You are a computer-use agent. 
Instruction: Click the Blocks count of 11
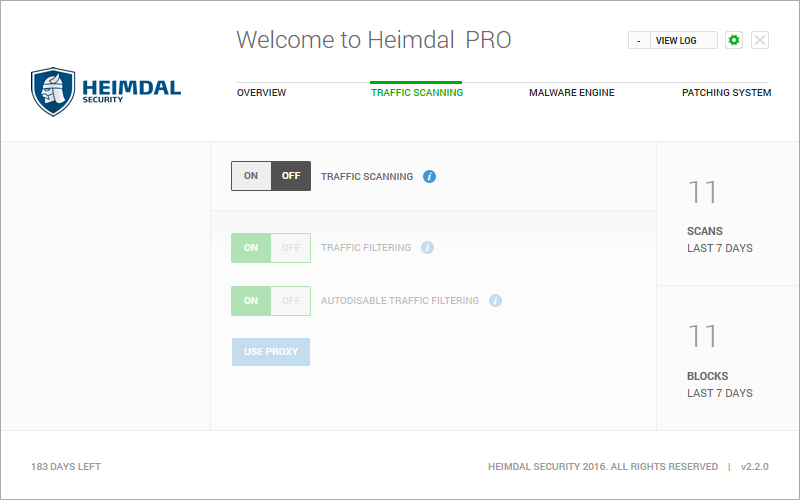[x=703, y=336]
